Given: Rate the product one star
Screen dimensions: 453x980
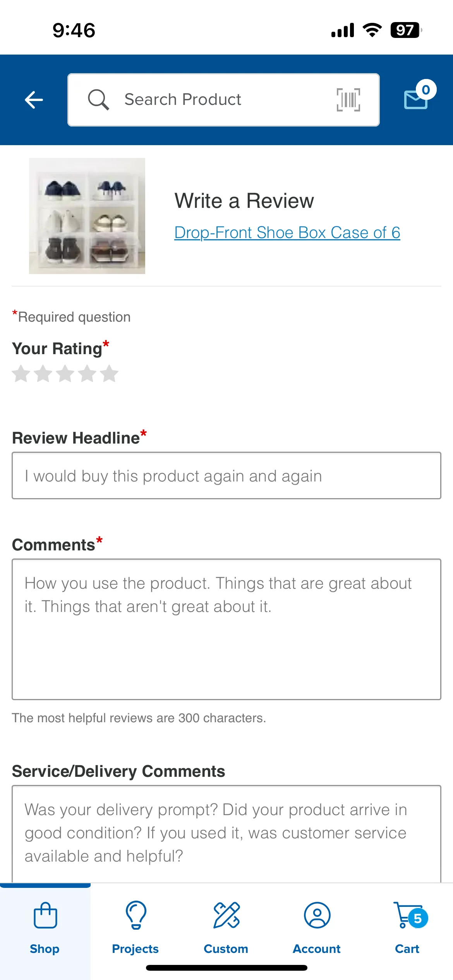Looking at the screenshot, I should coord(21,373).
